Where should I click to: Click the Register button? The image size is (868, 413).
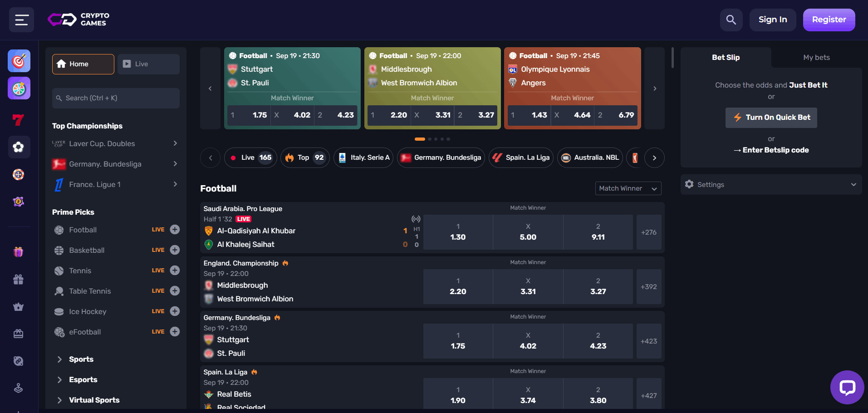pos(829,20)
